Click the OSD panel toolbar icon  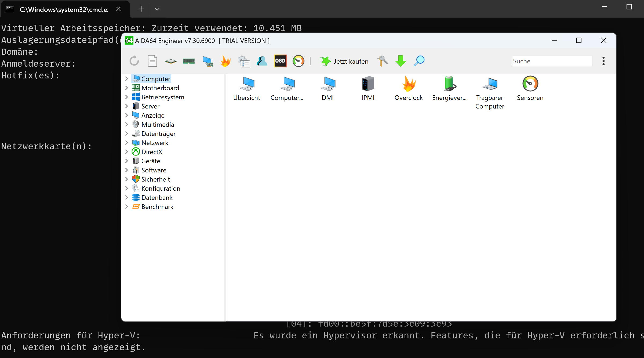(280, 61)
